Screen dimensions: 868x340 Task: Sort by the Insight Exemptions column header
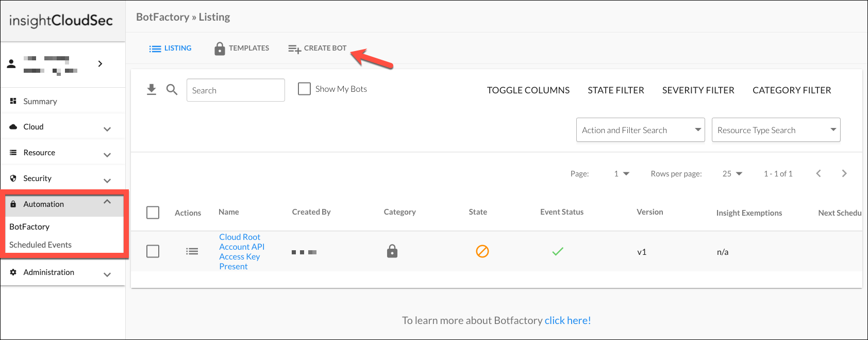coord(749,213)
